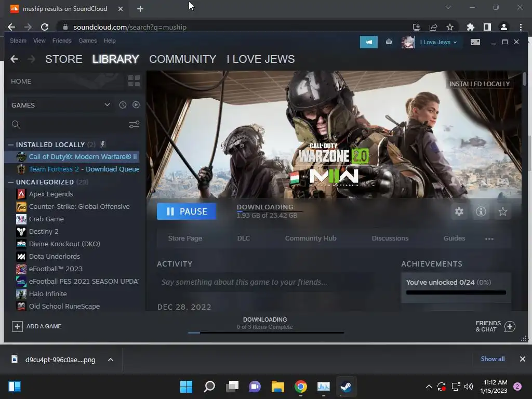Open the Discussions link
The image size is (532, 399).
(x=390, y=238)
